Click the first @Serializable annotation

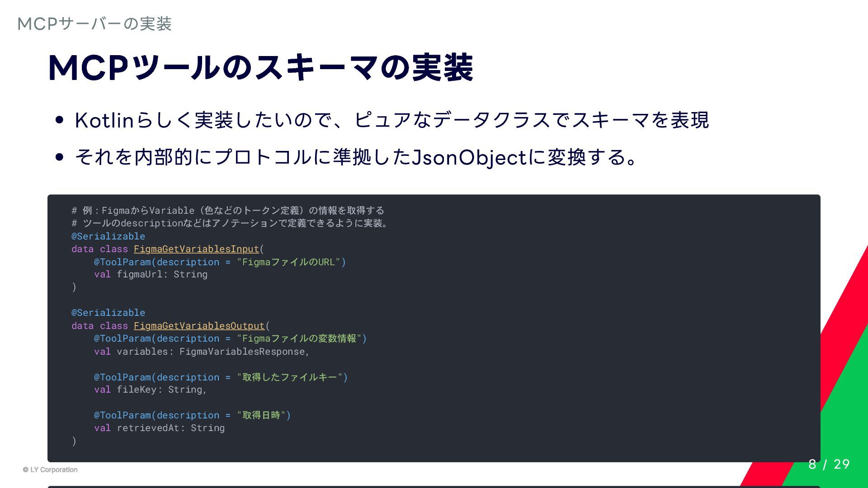pos(108,236)
